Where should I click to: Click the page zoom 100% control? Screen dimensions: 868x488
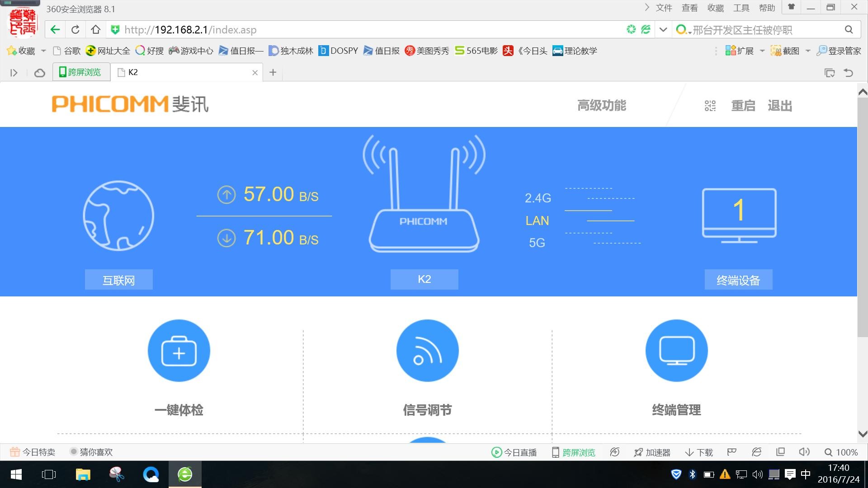(841, 452)
